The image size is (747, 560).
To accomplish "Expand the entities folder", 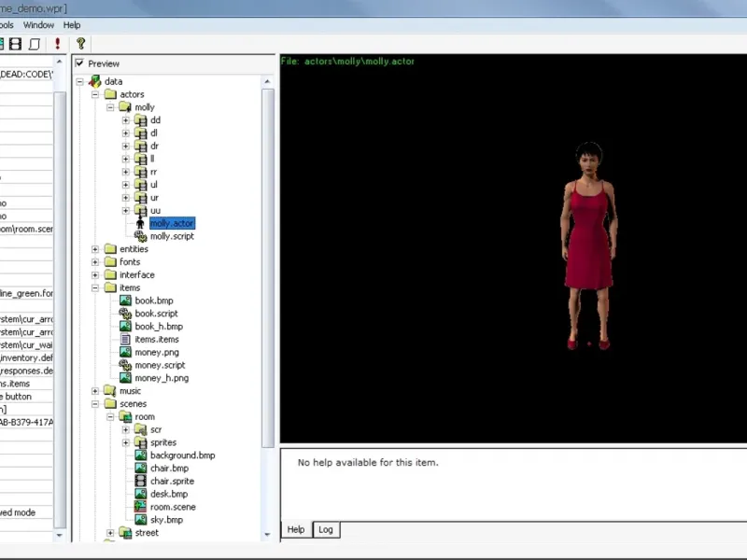I will tap(95, 249).
